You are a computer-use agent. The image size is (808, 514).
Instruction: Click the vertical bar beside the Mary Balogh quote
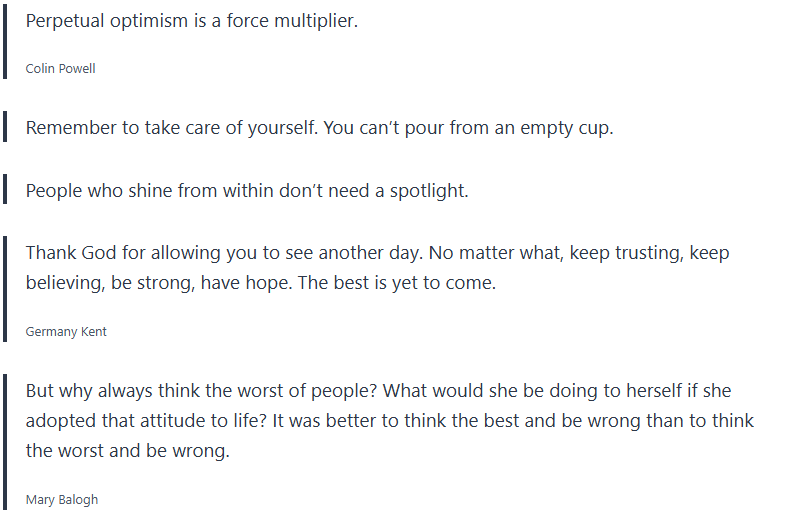(x=6, y=442)
